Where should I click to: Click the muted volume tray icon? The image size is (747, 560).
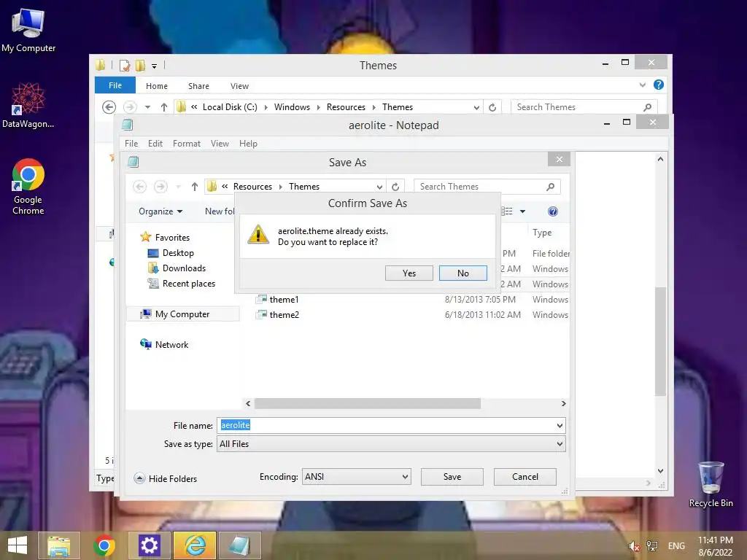pyautogui.click(x=634, y=546)
